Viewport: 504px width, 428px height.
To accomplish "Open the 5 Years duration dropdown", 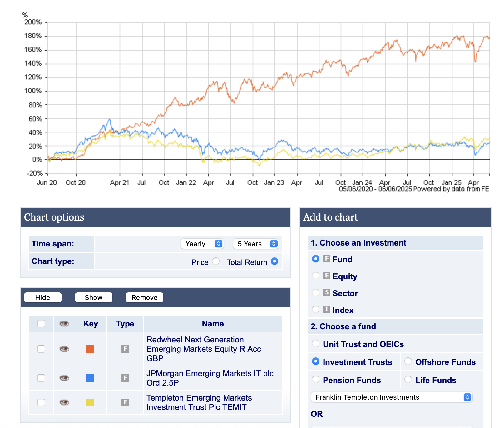I will point(256,244).
